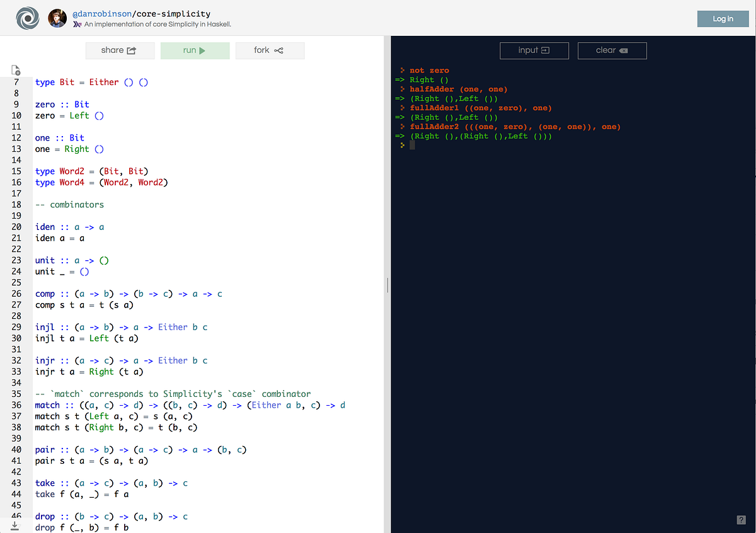Click the match type signature line
The height and width of the screenshot is (533, 756).
coord(190,405)
